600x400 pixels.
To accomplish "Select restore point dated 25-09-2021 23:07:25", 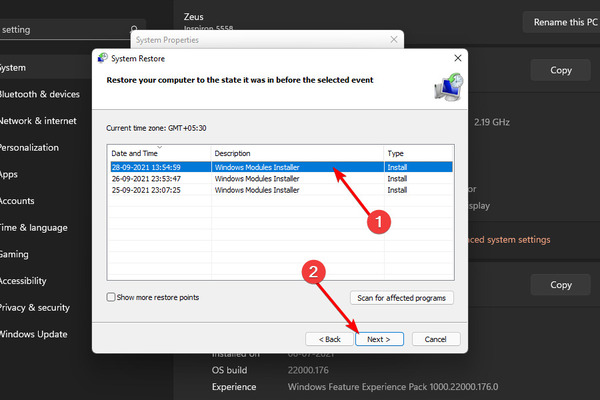I will click(281, 190).
